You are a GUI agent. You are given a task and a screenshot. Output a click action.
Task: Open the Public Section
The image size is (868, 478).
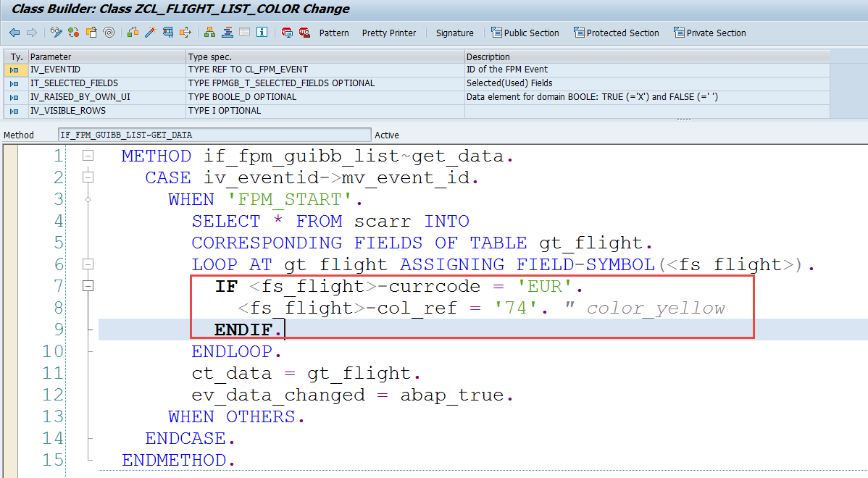click(x=525, y=33)
